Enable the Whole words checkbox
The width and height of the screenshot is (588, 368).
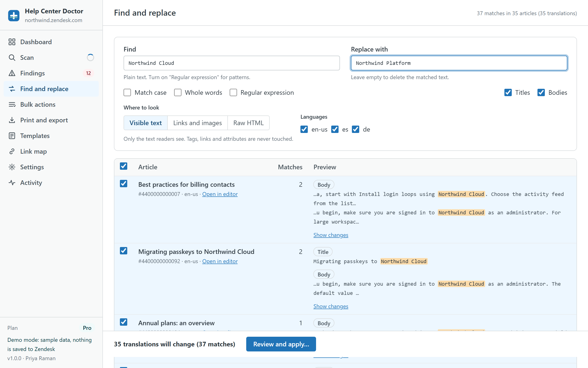[x=178, y=92]
